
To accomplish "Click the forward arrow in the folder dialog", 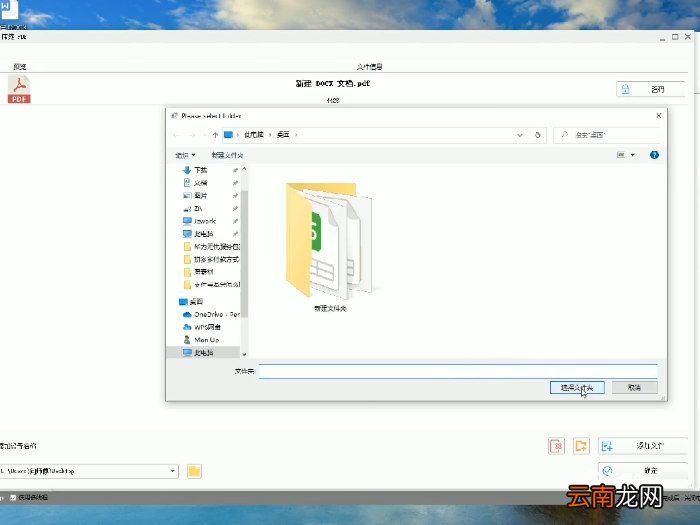I will pos(192,135).
